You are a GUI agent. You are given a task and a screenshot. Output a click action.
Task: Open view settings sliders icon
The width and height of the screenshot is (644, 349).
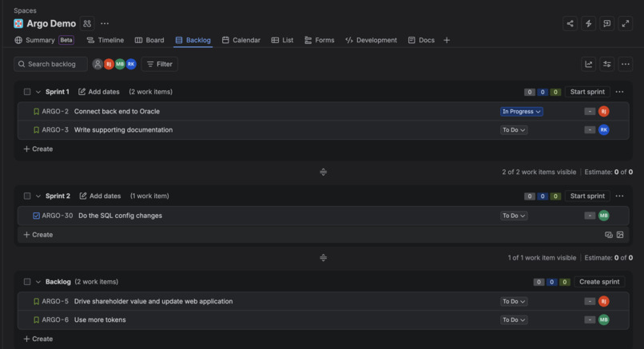[607, 64]
